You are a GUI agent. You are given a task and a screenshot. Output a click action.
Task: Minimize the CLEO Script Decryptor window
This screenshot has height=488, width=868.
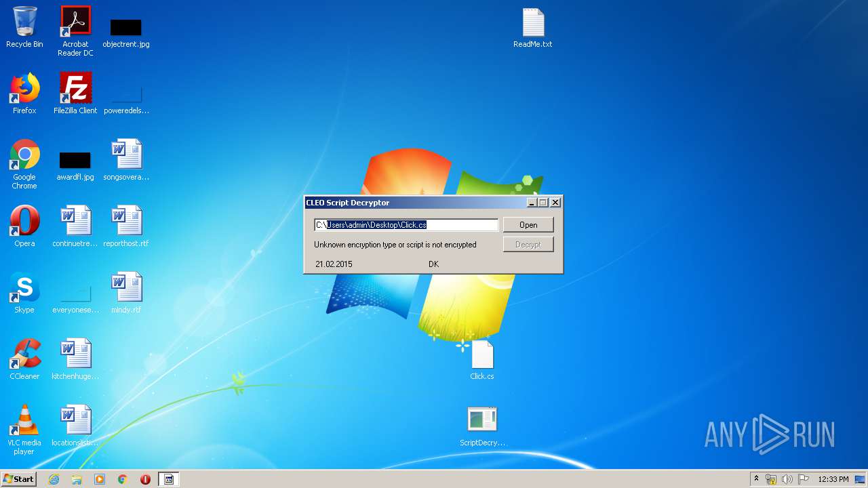(x=532, y=203)
